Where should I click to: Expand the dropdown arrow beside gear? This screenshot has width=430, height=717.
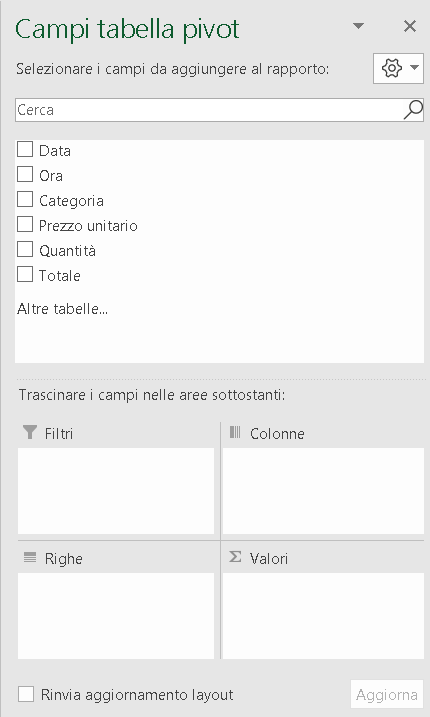click(x=414, y=68)
